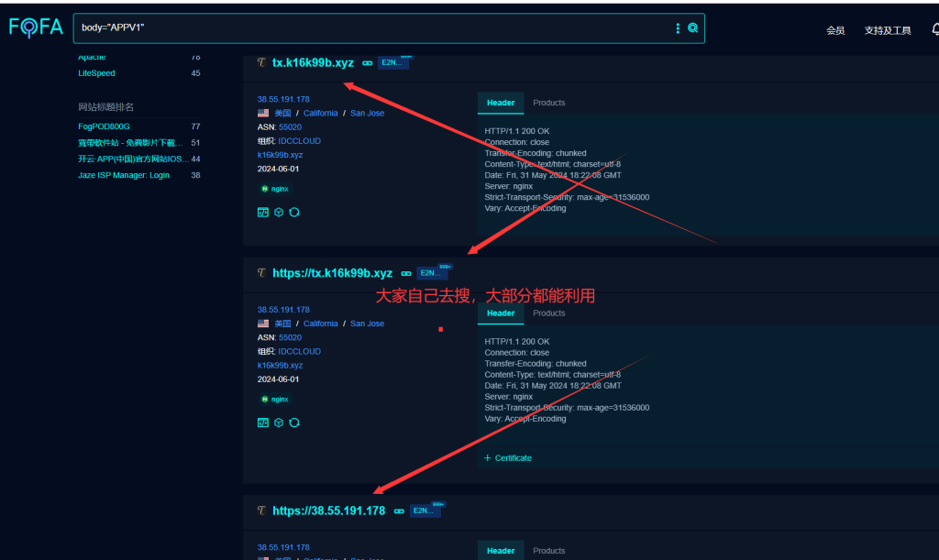939x560 pixels.
Task: Click chain link icon beside non-https tx.k16k99b.xyz title
Action: 367,63
